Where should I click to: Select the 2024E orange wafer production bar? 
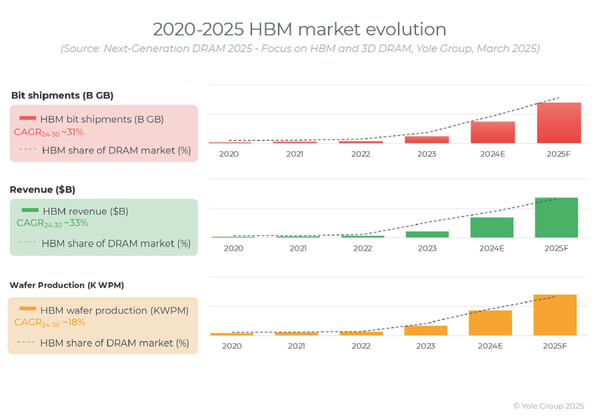point(490,323)
